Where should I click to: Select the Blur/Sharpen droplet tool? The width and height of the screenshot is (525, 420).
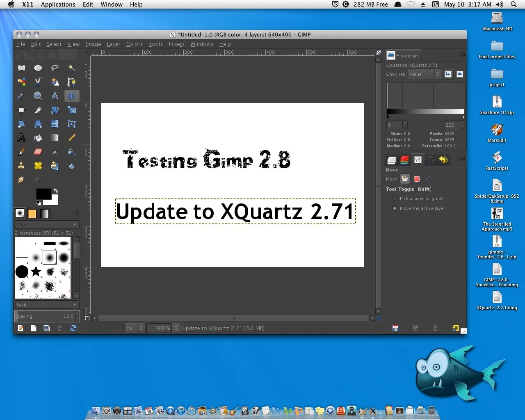[72, 166]
